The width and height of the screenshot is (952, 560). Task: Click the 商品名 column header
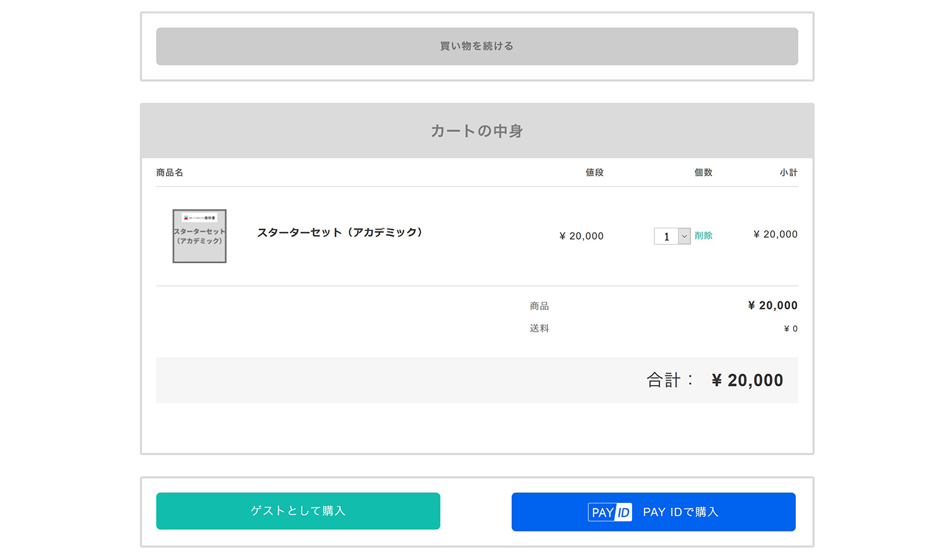169,172
